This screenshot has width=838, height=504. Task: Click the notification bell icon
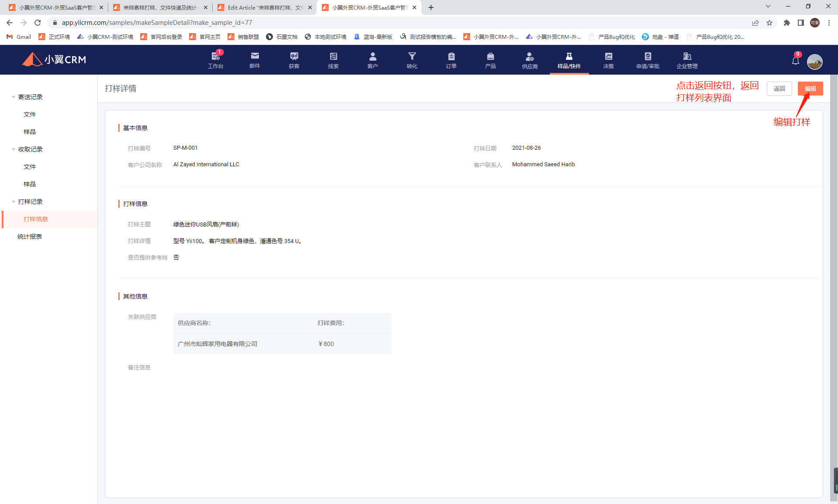(795, 61)
